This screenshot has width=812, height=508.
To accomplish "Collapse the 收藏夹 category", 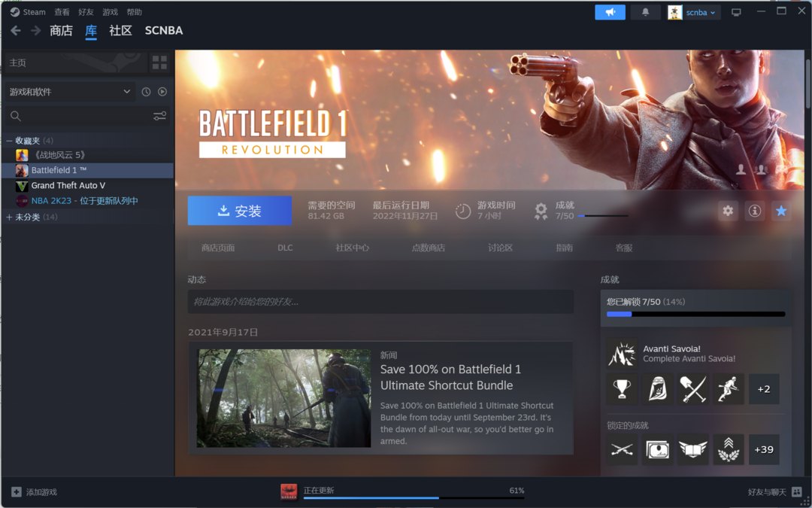I will [x=9, y=141].
